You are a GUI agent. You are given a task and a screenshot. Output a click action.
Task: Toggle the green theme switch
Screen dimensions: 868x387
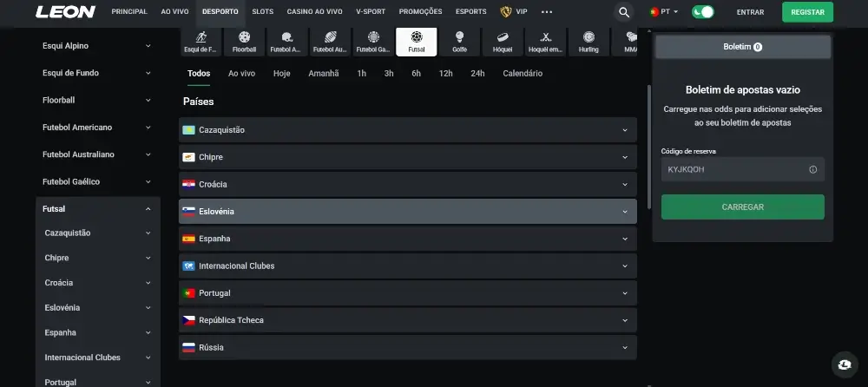[x=703, y=12]
